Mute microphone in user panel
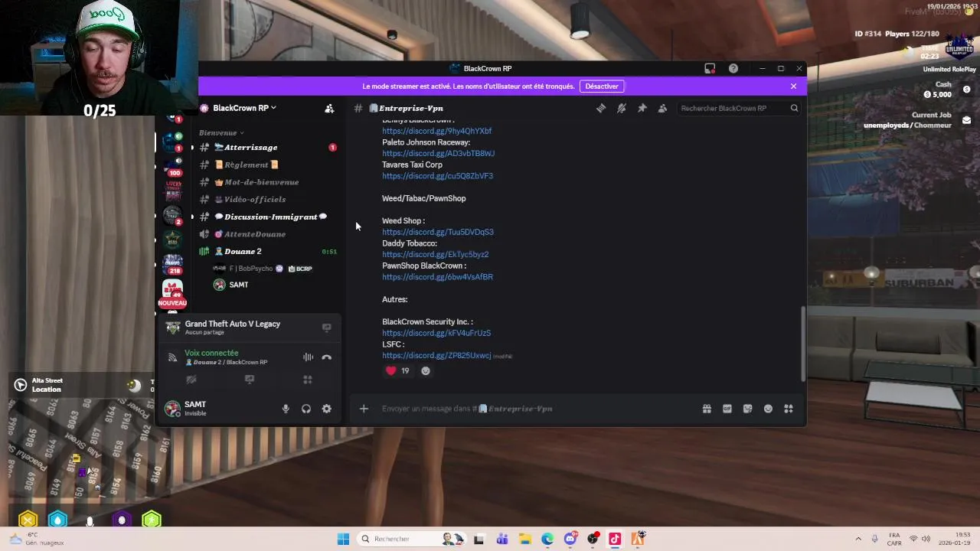Viewport: 980px width, 551px height. [286, 409]
